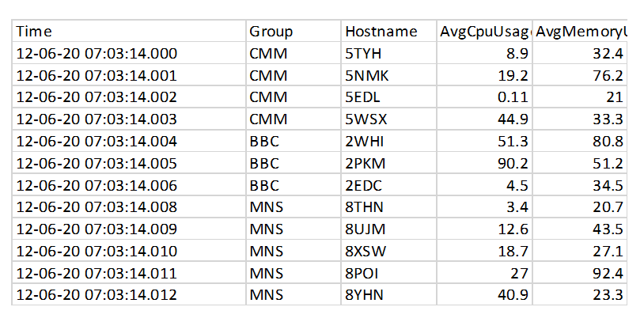Click the timestamp cell ending in 14.003

click(x=129, y=119)
